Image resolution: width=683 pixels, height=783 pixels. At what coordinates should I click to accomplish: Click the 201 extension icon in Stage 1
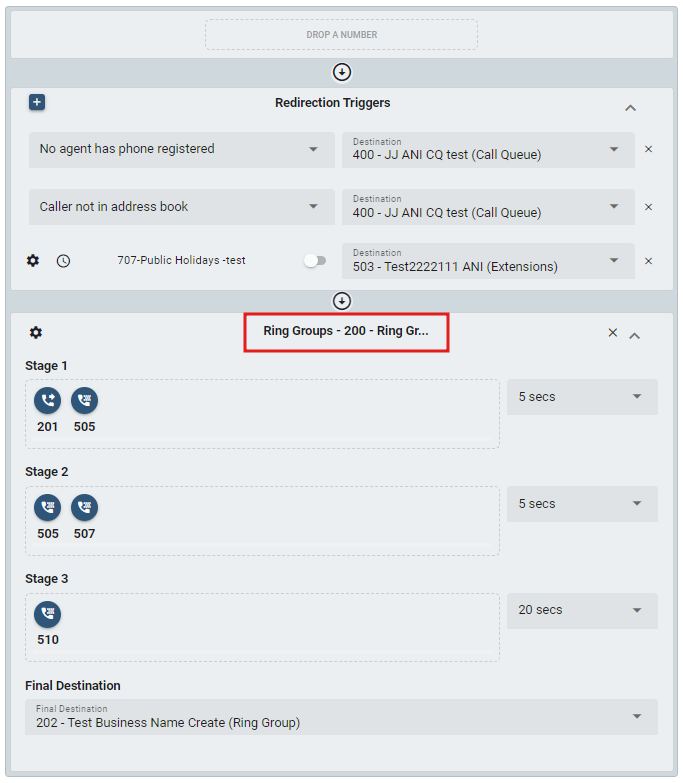point(47,401)
